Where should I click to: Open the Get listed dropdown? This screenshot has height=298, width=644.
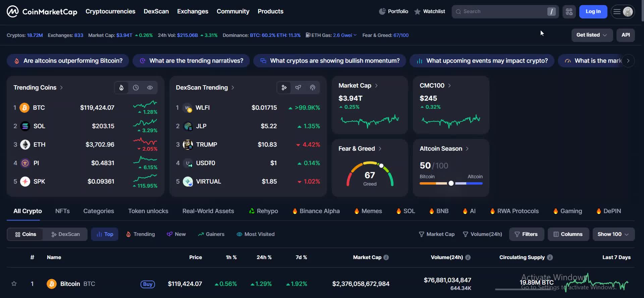[x=592, y=35]
